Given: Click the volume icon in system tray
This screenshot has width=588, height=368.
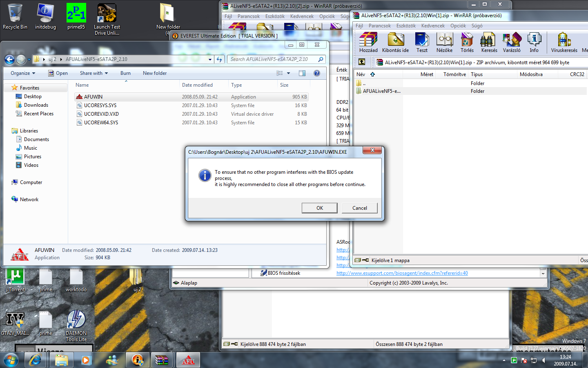Looking at the screenshot, I should (543, 360).
